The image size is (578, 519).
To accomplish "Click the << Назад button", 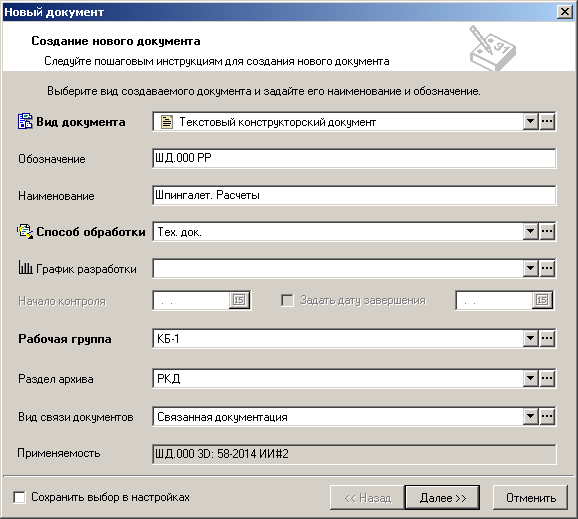I will point(367,498).
